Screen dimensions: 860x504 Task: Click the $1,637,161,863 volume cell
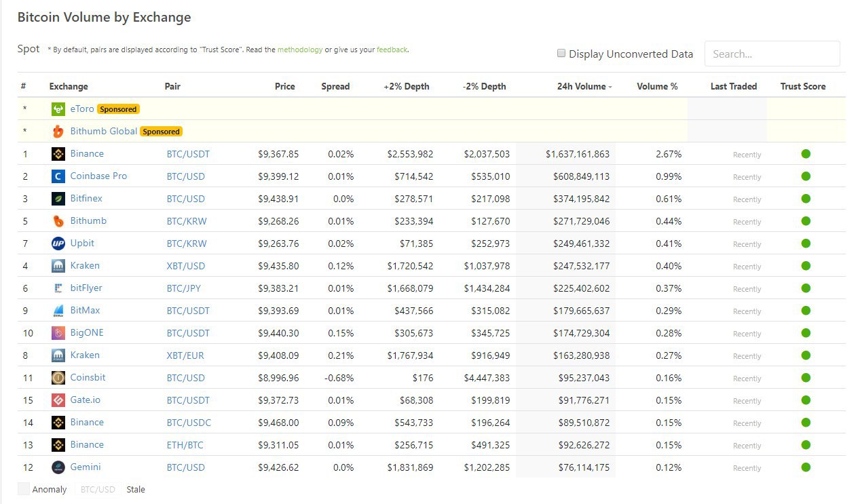click(x=578, y=154)
